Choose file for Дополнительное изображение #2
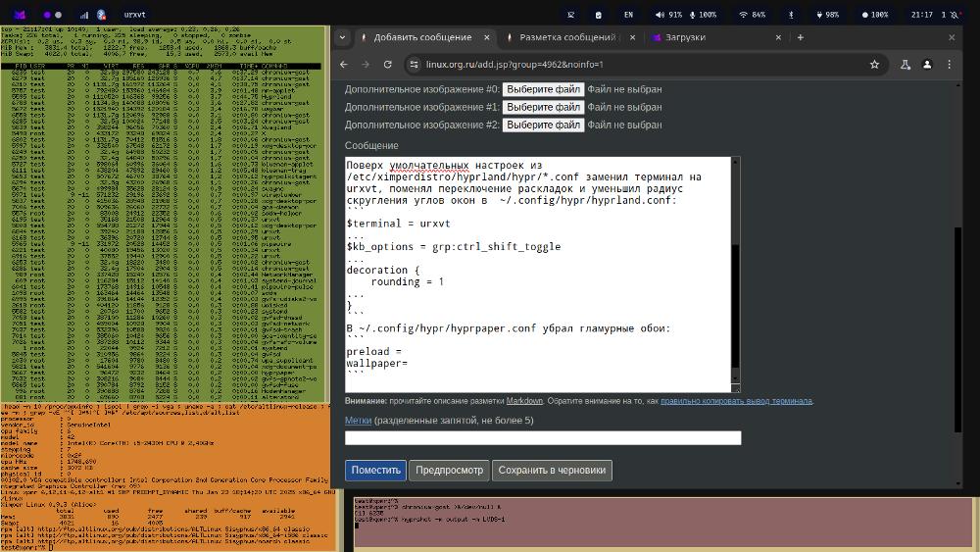Screen dimensions: 980x552 pyautogui.click(x=543, y=125)
